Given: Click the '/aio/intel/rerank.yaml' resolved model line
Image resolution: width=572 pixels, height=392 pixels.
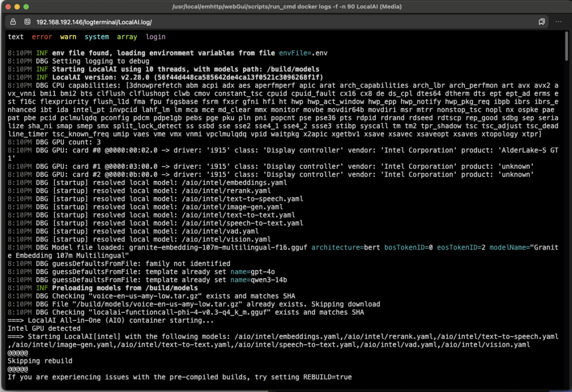Looking at the screenshot, I should tap(139, 191).
